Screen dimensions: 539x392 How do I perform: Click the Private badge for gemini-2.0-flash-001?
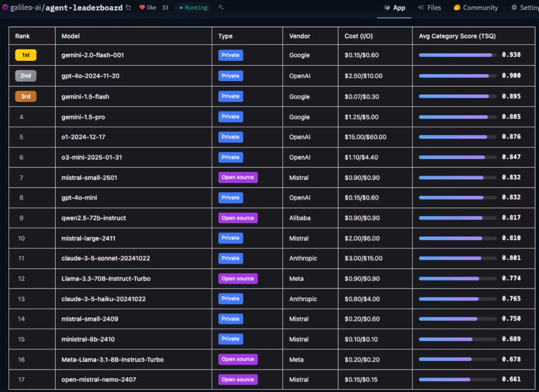[x=231, y=55]
